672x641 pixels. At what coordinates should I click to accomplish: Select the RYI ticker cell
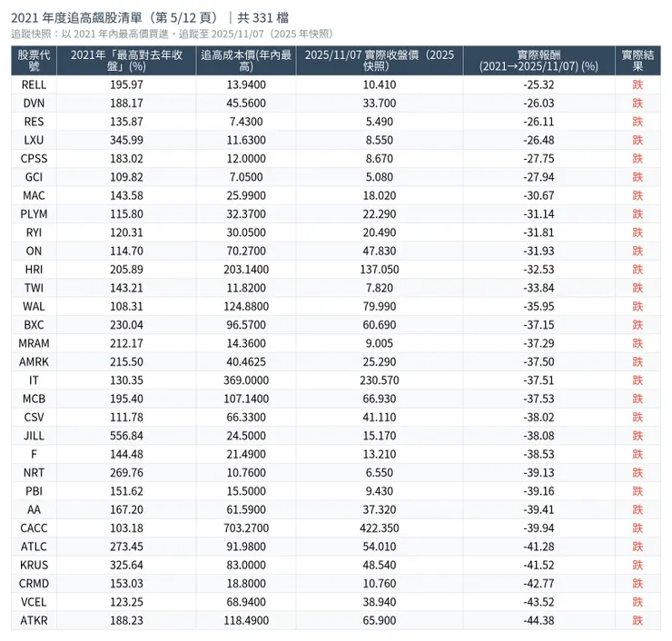tap(34, 232)
